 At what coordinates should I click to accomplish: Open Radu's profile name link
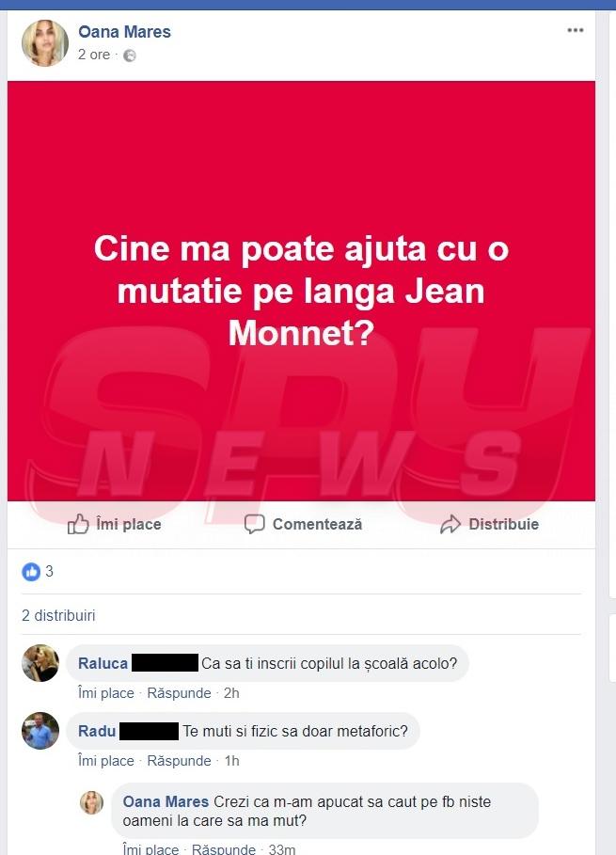tap(97, 731)
